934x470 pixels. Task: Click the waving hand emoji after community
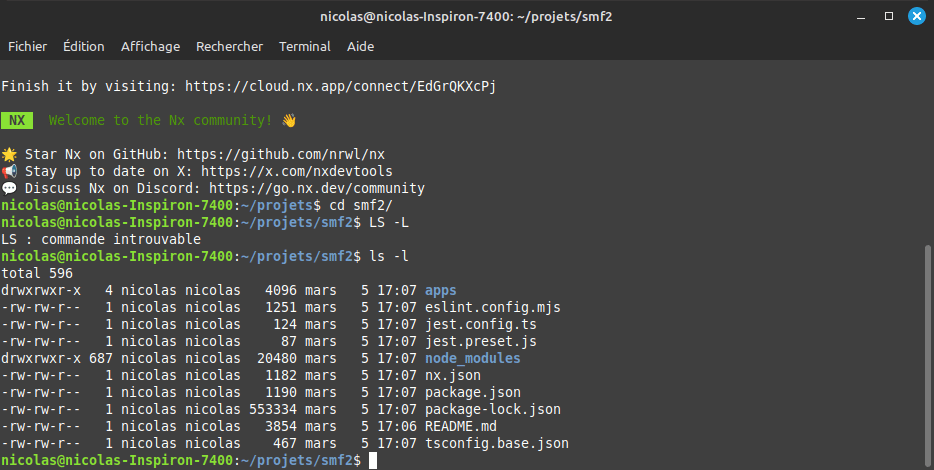[289, 120]
